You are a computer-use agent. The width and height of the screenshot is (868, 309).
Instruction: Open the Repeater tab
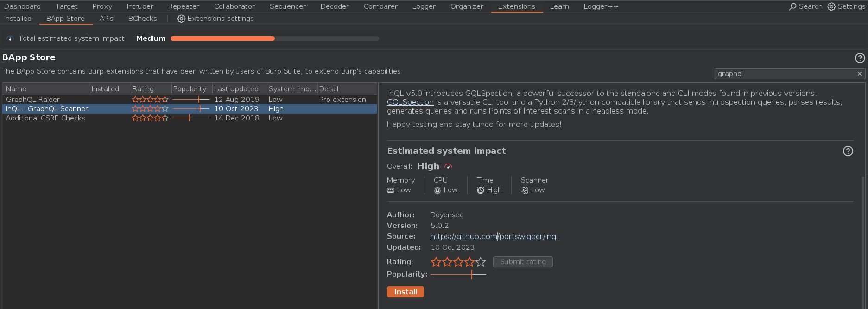pyautogui.click(x=184, y=6)
